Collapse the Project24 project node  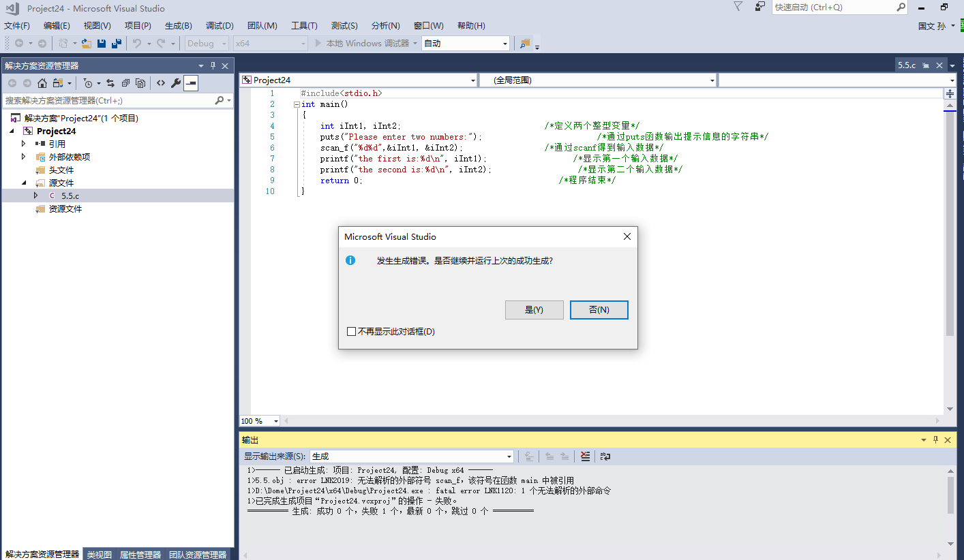pyautogui.click(x=12, y=131)
